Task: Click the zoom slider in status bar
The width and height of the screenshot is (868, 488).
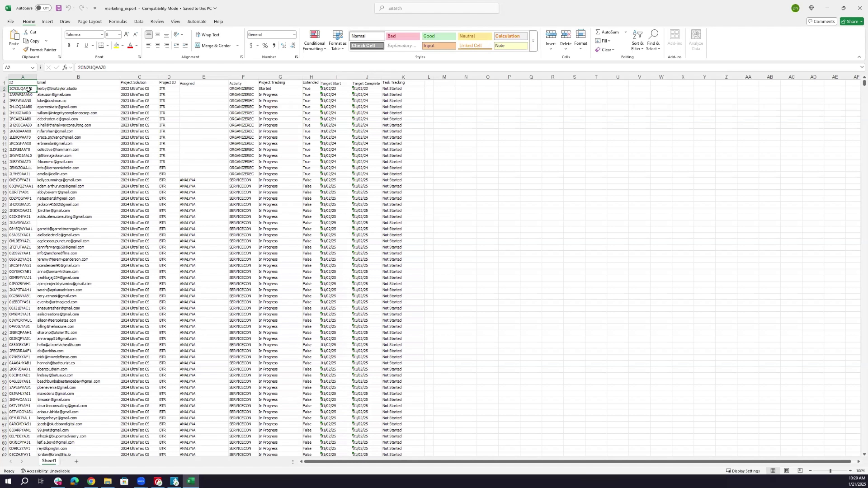Action: click(x=830, y=471)
